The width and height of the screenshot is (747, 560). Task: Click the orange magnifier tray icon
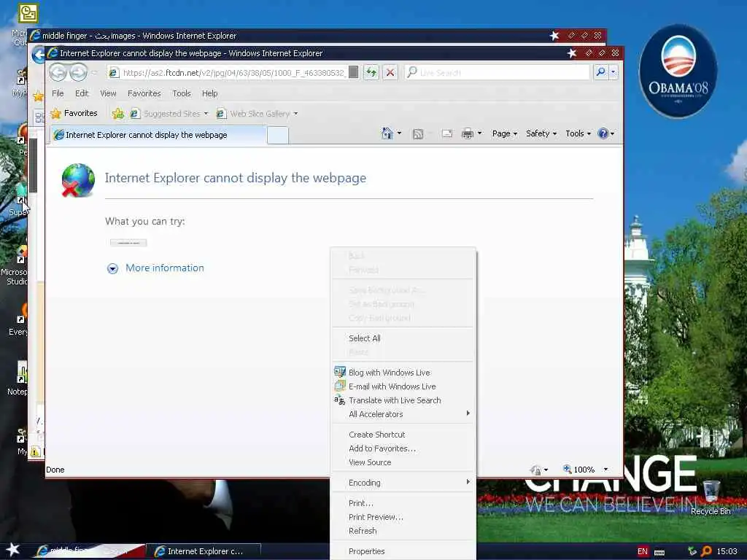click(706, 551)
